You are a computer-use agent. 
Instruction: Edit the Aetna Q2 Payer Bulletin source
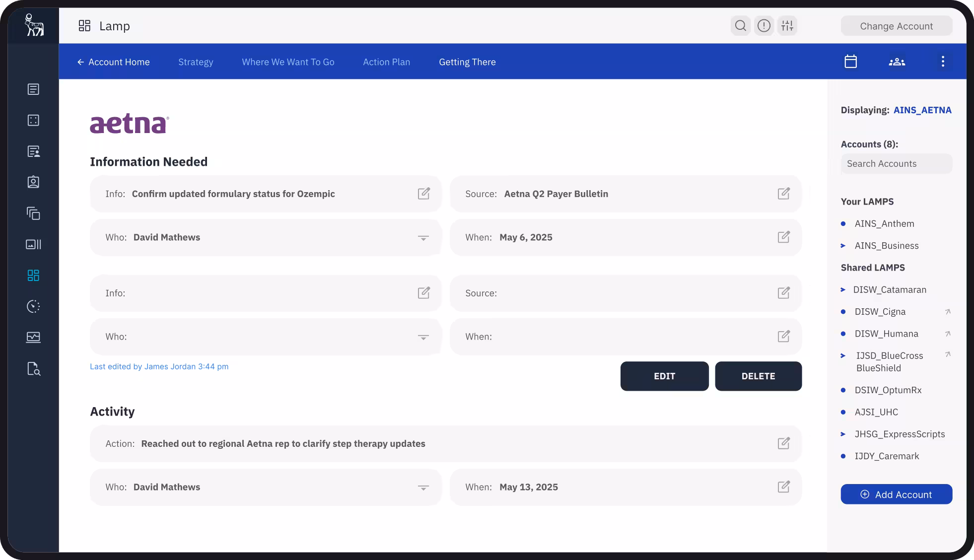click(783, 194)
